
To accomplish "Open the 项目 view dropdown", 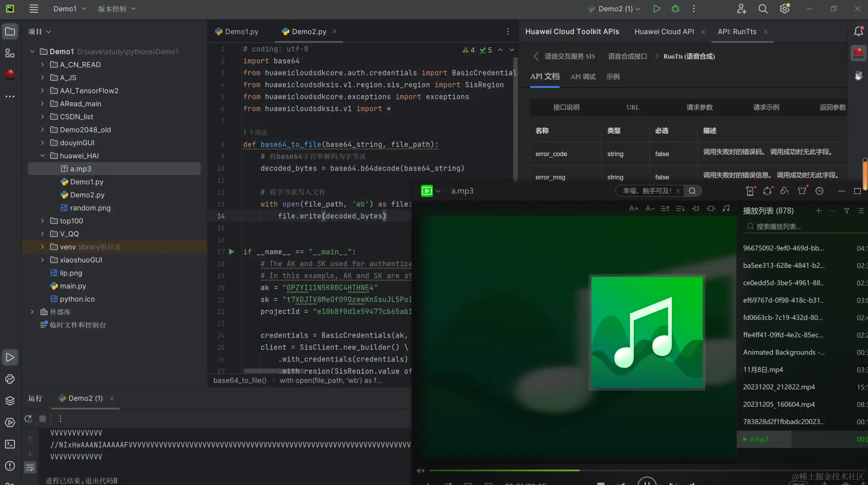I will [39, 32].
